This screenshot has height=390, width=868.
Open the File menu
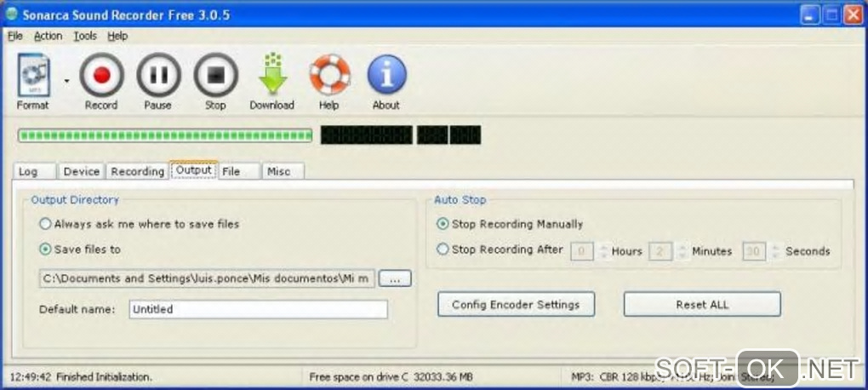point(15,36)
